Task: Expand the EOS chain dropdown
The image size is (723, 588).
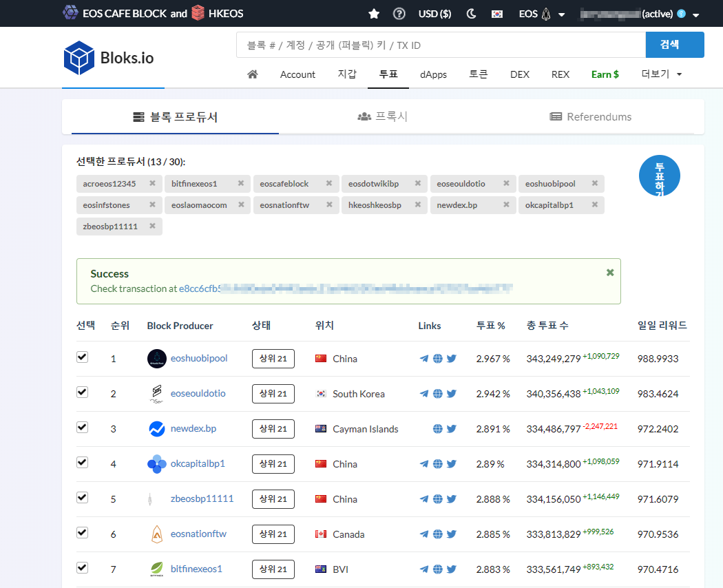Action: pos(542,14)
